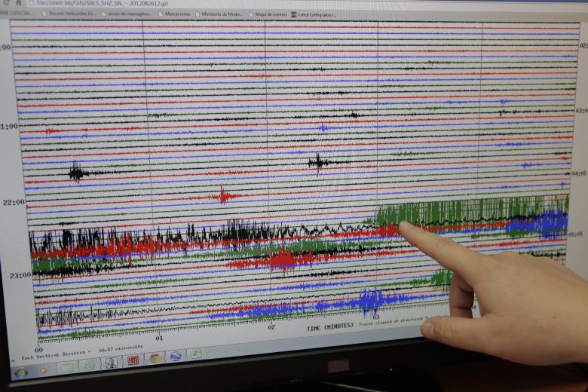
Task: Open the Windows Start menu orb
Action: (21, 372)
